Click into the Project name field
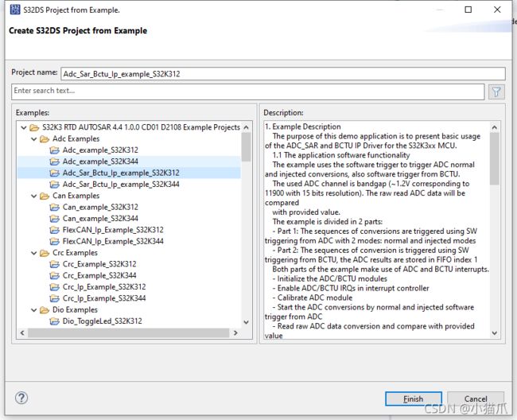Screen dimensions: 517x420 point(283,74)
